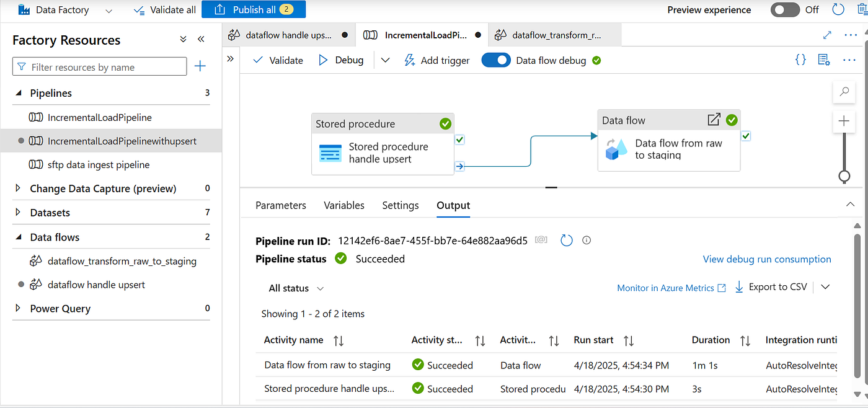This screenshot has height=408, width=868.
Task: Focus the Filter resources by name field
Action: (100, 67)
